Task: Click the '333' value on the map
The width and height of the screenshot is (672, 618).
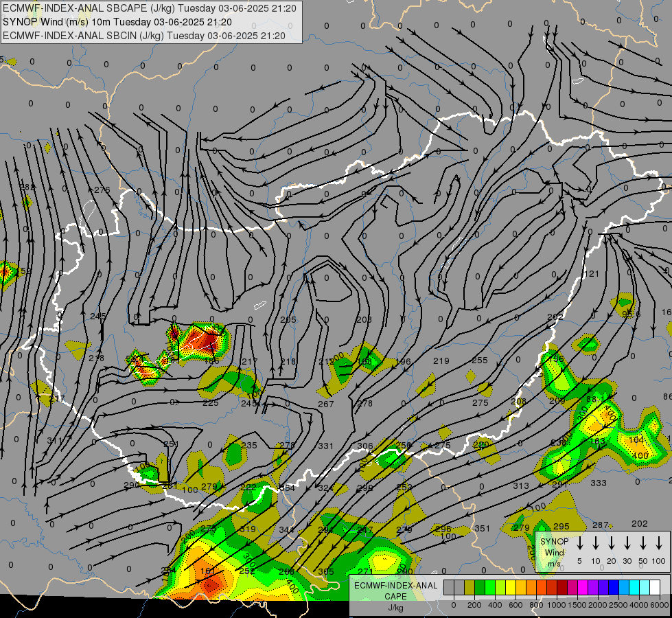Action: tap(599, 483)
